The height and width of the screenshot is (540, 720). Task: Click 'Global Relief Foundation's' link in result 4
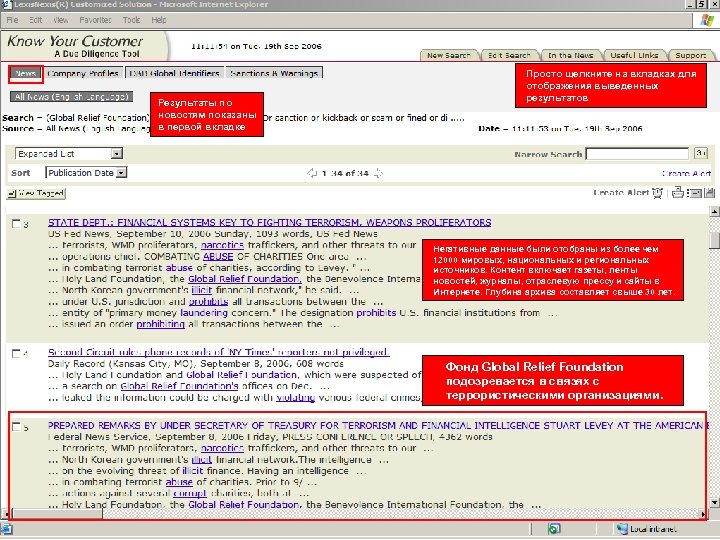coord(179,386)
